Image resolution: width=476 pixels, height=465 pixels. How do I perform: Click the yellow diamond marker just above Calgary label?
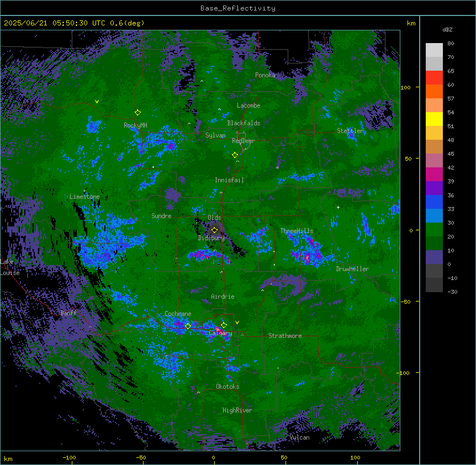click(x=224, y=325)
